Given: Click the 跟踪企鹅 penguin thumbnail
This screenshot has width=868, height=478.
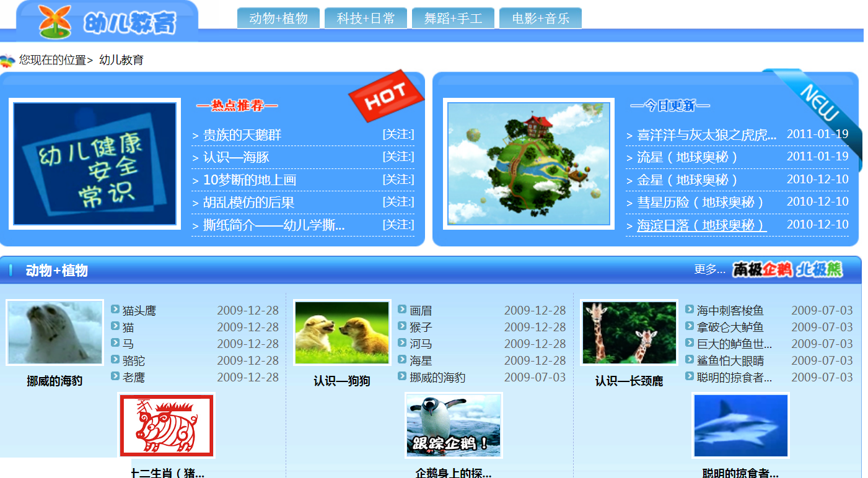Looking at the screenshot, I should click(x=454, y=425).
